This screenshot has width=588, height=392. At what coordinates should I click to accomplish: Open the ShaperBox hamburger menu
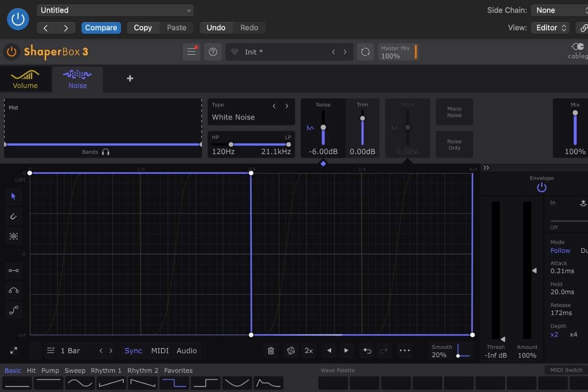(x=192, y=52)
